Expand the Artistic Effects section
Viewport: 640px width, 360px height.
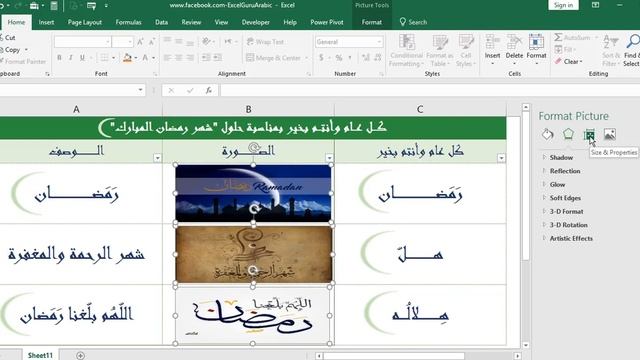click(x=571, y=238)
